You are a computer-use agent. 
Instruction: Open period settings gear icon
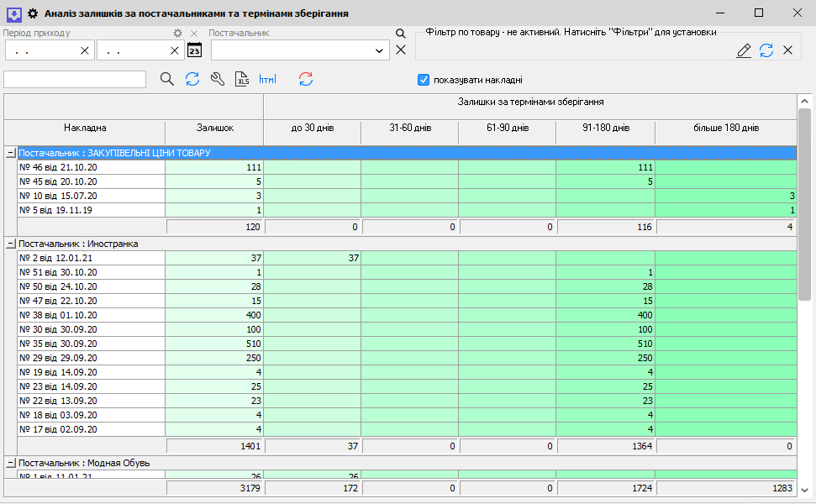click(x=177, y=33)
